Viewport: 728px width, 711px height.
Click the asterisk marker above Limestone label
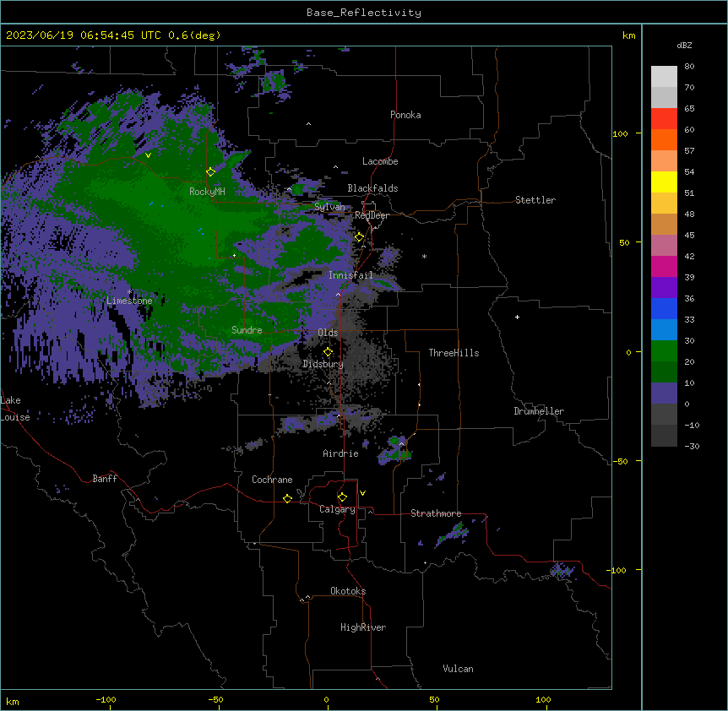click(129, 292)
